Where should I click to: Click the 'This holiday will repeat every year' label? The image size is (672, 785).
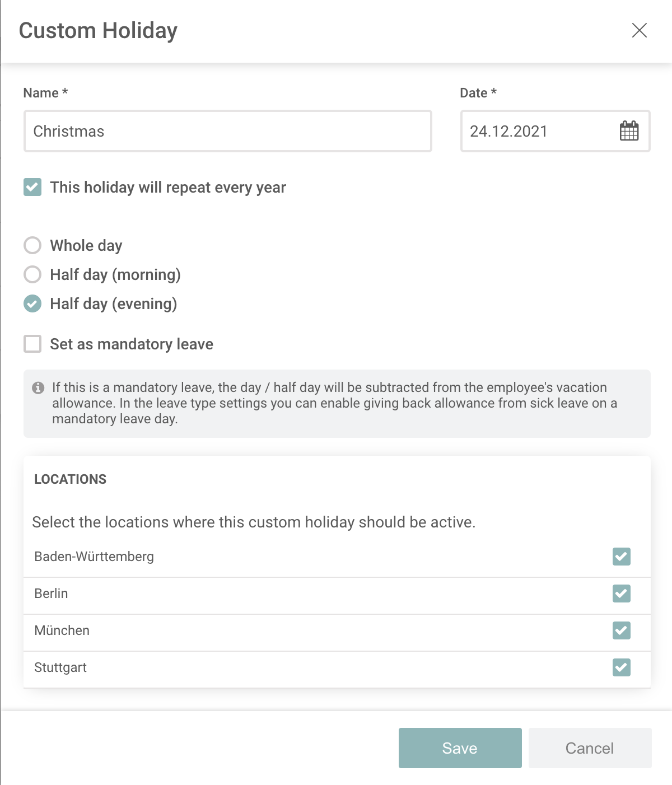click(x=168, y=187)
